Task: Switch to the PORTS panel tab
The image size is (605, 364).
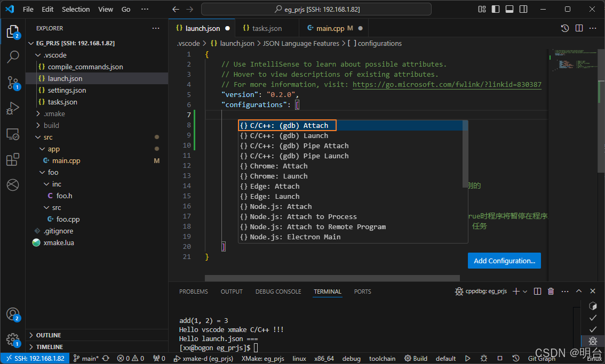Action: tap(362, 292)
